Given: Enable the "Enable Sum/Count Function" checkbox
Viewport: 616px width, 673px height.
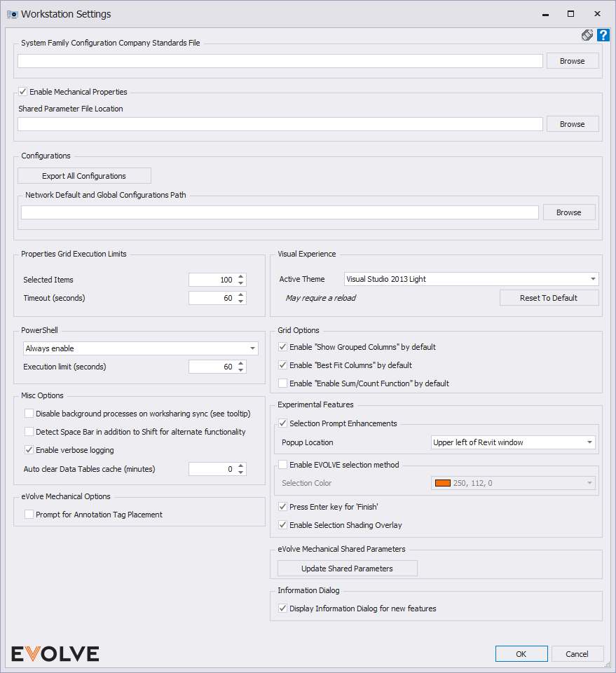Looking at the screenshot, I should pos(283,383).
